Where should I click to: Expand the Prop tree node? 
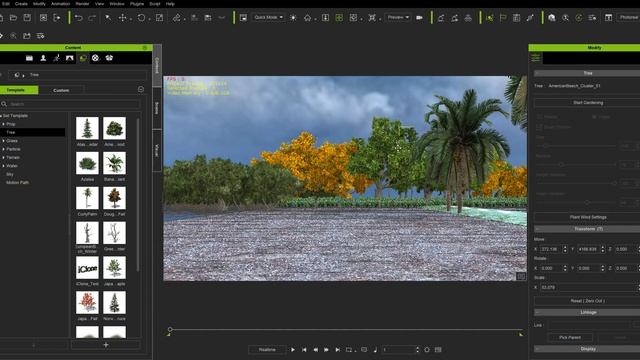point(4,124)
